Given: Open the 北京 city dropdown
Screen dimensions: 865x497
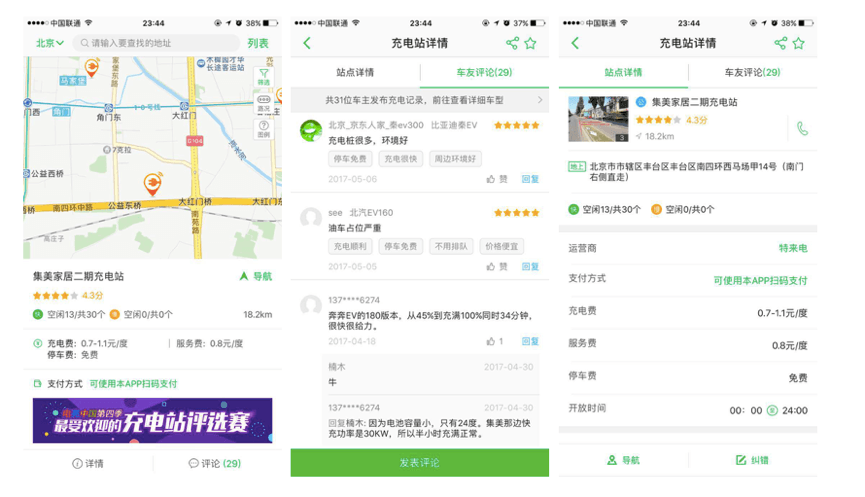Looking at the screenshot, I should (50, 43).
